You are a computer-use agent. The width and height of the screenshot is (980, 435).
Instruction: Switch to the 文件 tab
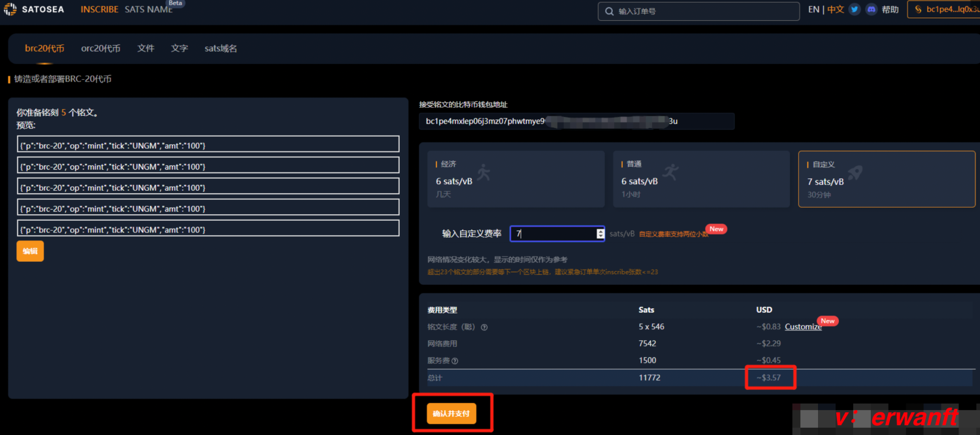click(x=146, y=48)
